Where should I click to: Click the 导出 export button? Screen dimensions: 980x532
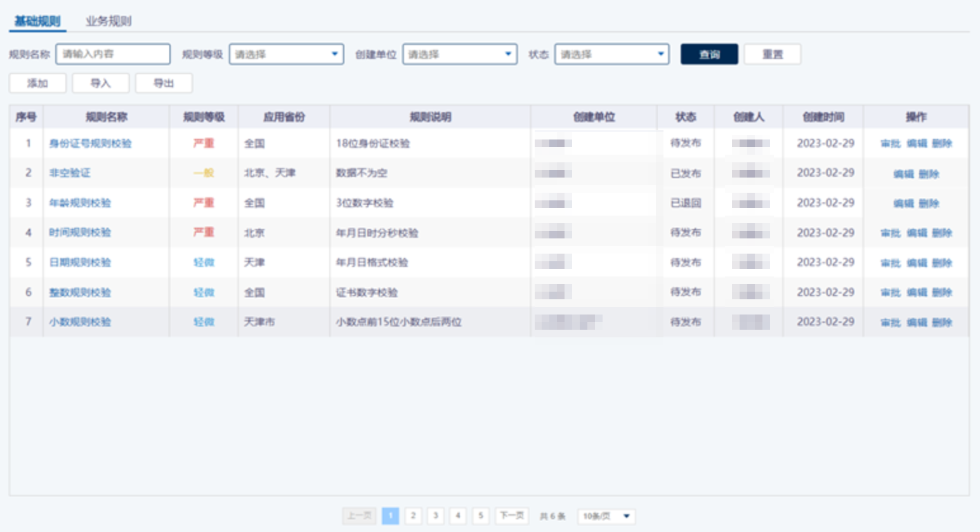click(164, 83)
